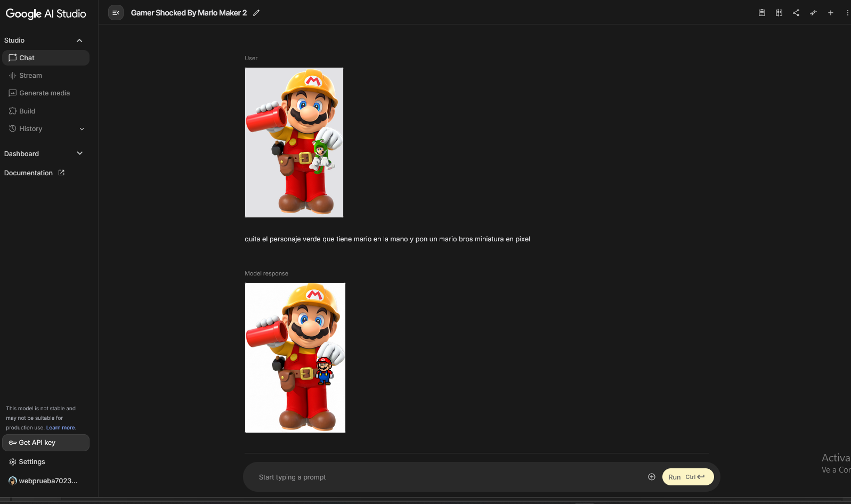This screenshot has width=851, height=504.
Task: Click the History clock icon
Action: click(x=13, y=128)
